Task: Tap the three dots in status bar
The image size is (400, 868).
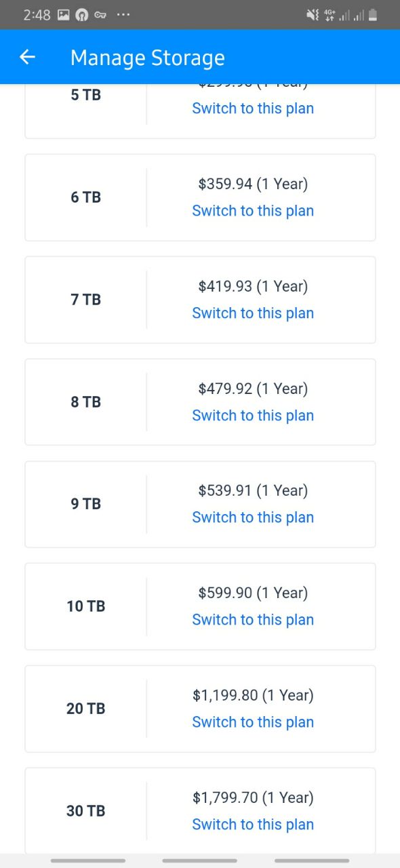Action: (x=123, y=14)
